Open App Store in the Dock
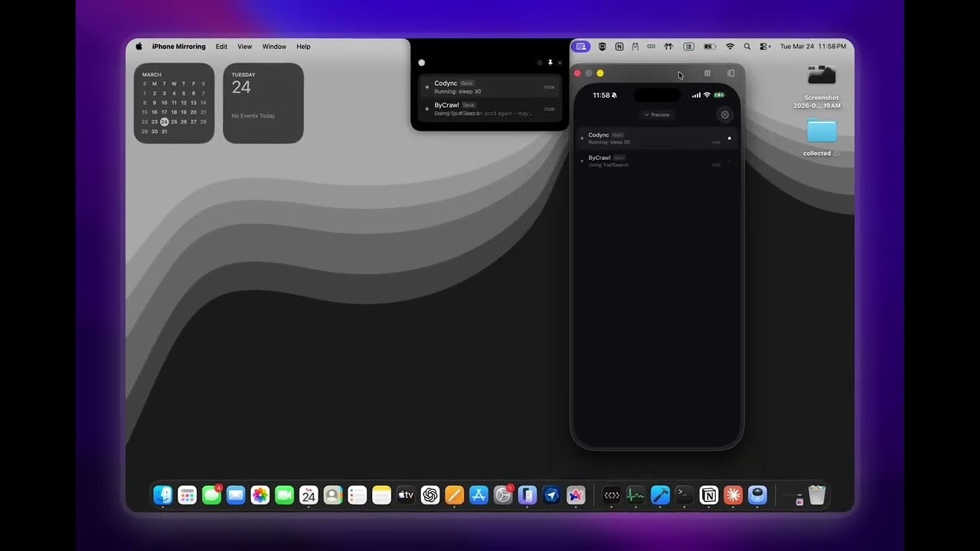Viewport: 980px width, 551px height. coord(479,495)
